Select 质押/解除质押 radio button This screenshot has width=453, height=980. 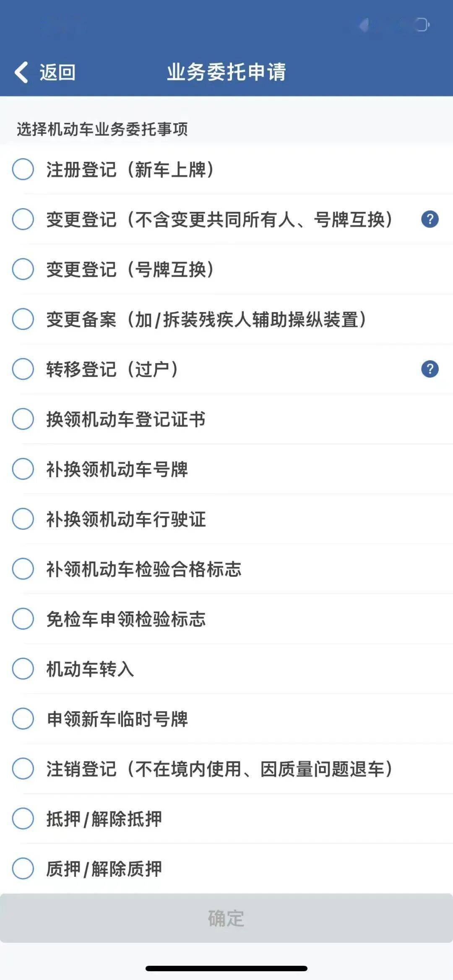point(23,868)
